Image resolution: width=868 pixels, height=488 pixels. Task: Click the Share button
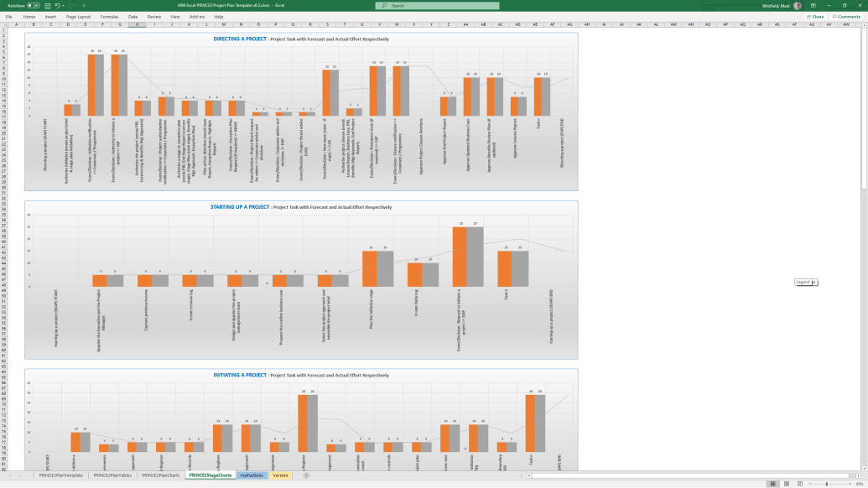point(815,16)
